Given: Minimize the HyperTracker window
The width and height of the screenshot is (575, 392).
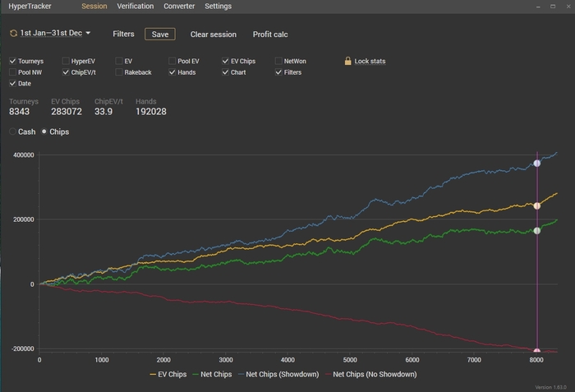Looking at the screenshot, I should click(538, 7).
